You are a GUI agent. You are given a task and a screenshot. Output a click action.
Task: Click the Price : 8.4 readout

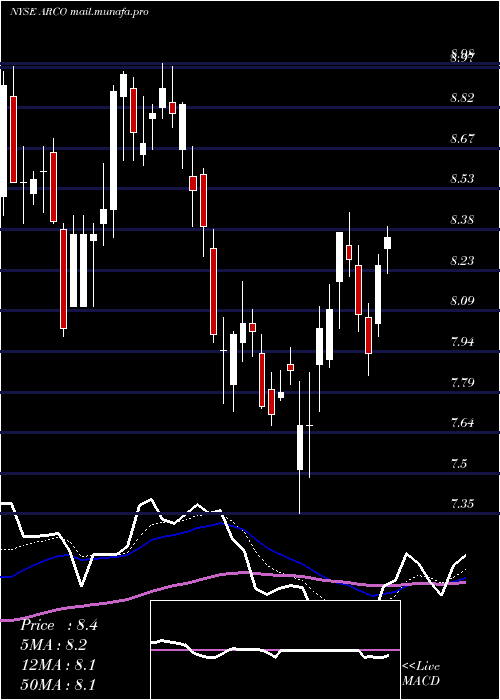point(58,625)
